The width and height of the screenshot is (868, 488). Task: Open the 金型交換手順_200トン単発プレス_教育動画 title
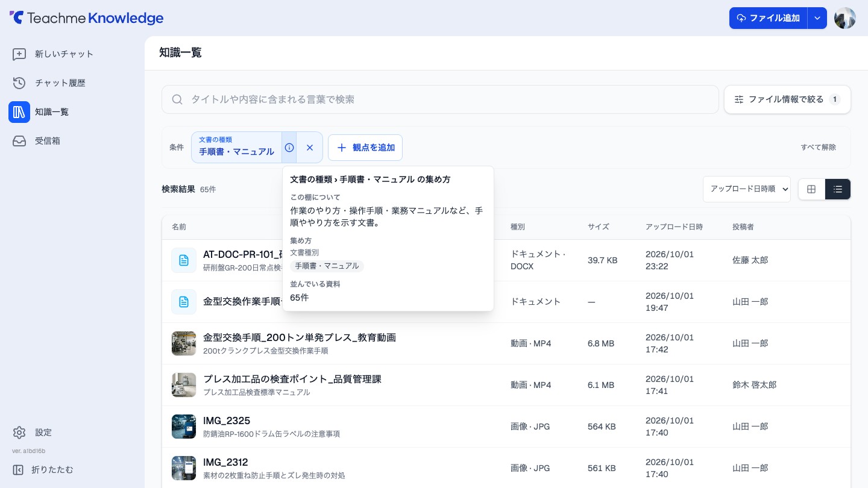coord(300,337)
